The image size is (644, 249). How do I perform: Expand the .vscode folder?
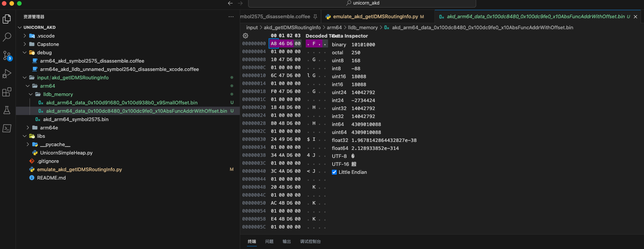pyautogui.click(x=25, y=36)
